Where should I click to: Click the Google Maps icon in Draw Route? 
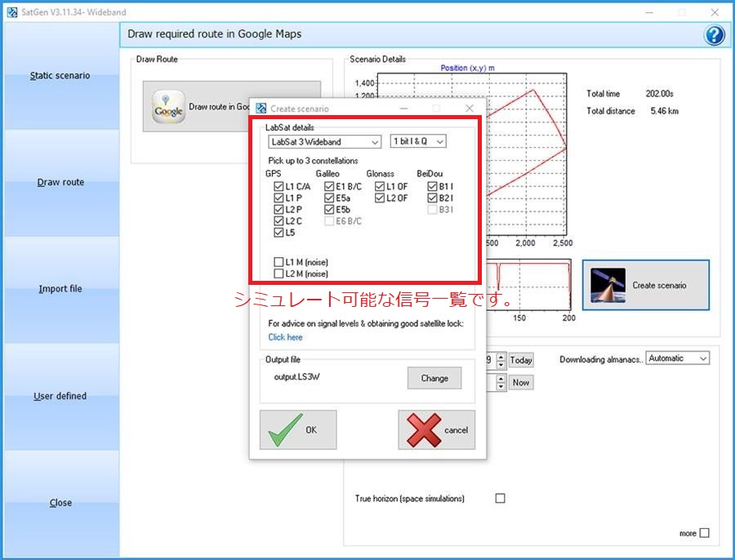pyautogui.click(x=168, y=107)
